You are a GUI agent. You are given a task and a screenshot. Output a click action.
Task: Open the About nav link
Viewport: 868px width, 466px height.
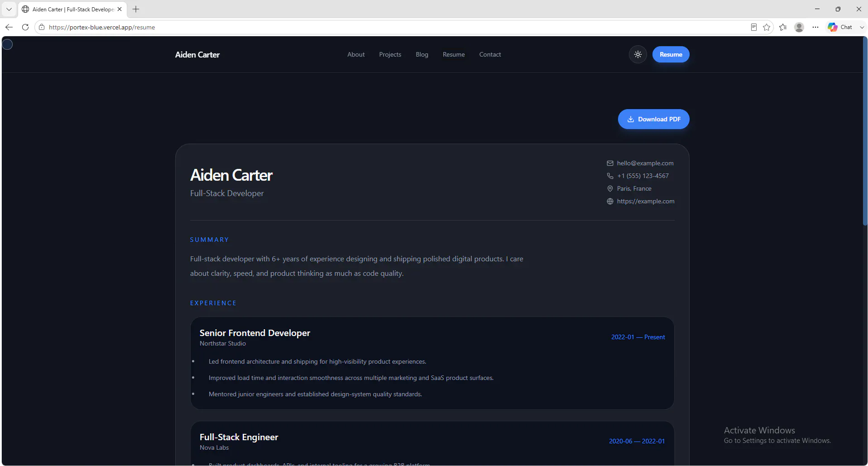tap(356, 54)
